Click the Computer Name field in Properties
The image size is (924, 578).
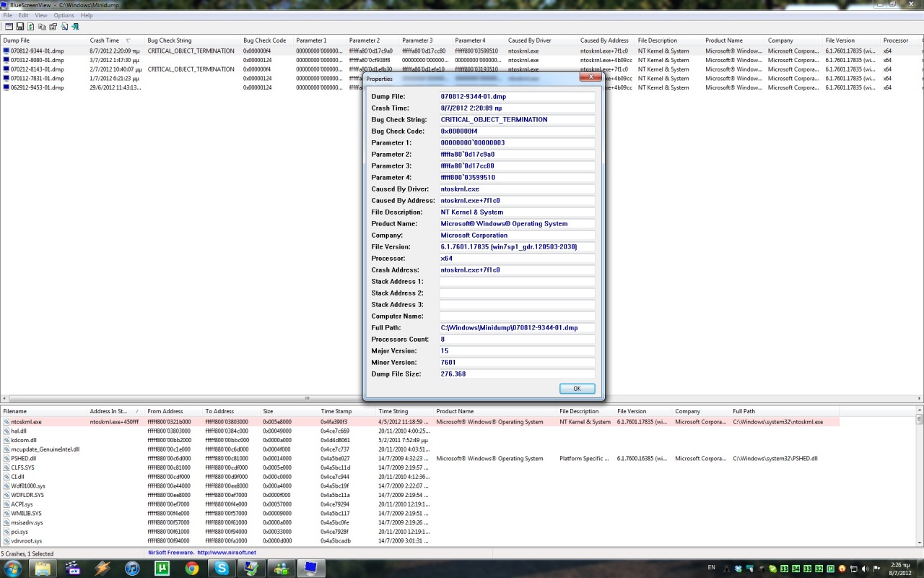517,316
